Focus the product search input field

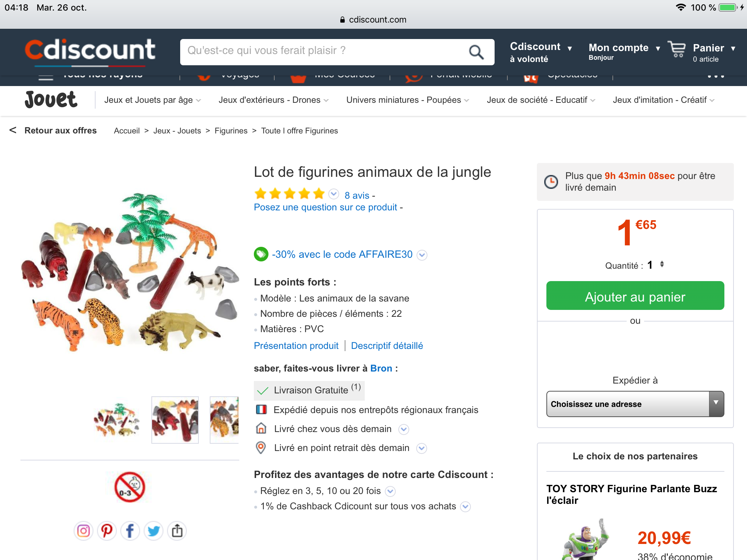pyautogui.click(x=325, y=51)
